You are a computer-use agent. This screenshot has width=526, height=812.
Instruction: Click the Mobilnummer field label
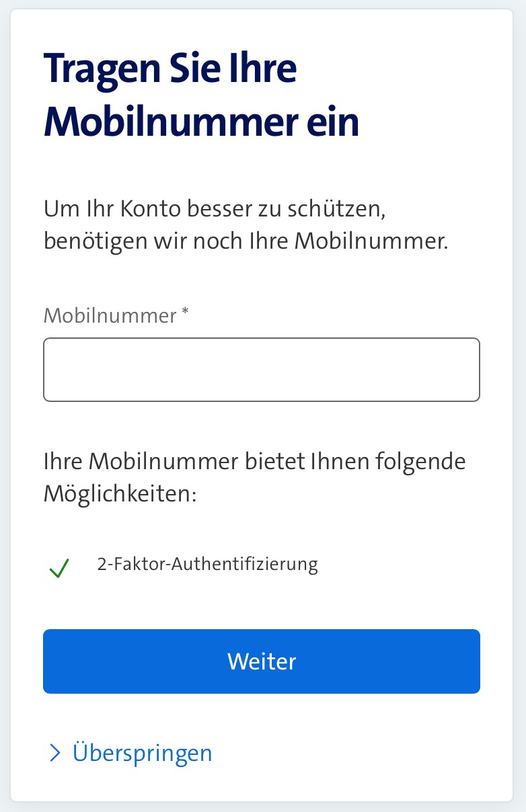pos(110,315)
